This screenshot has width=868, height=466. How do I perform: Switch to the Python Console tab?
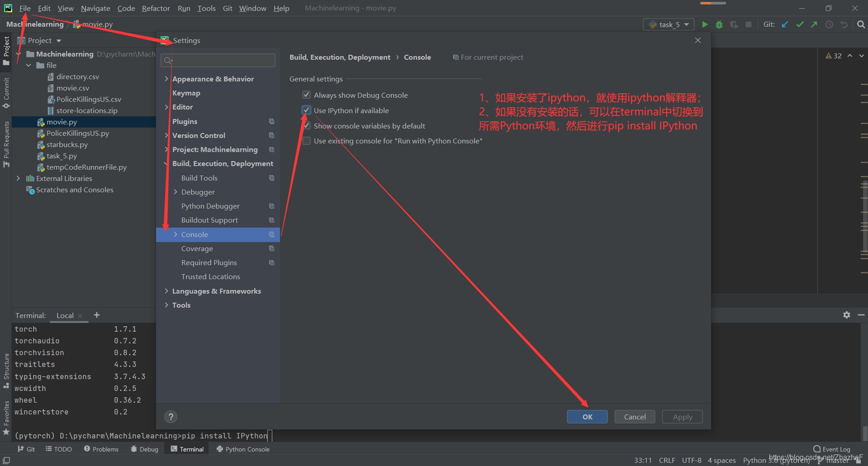(243, 449)
